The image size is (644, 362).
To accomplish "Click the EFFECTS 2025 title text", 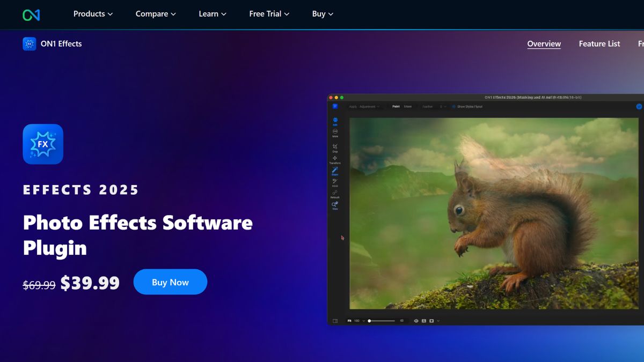I will point(81,190).
